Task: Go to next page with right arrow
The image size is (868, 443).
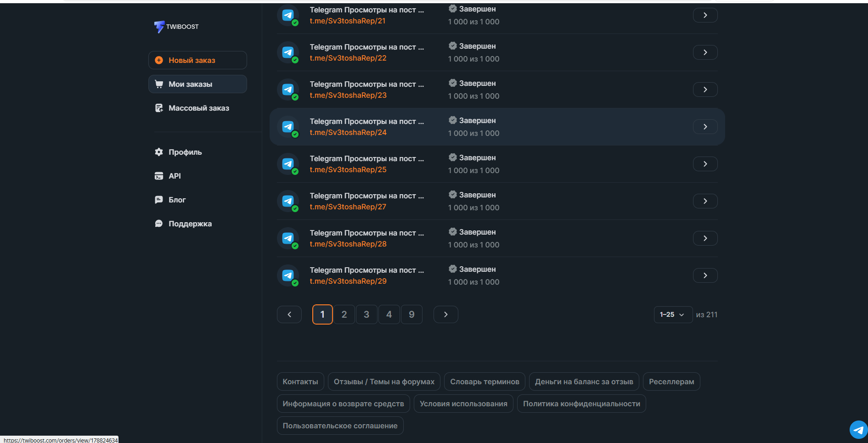Action: [445, 314]
